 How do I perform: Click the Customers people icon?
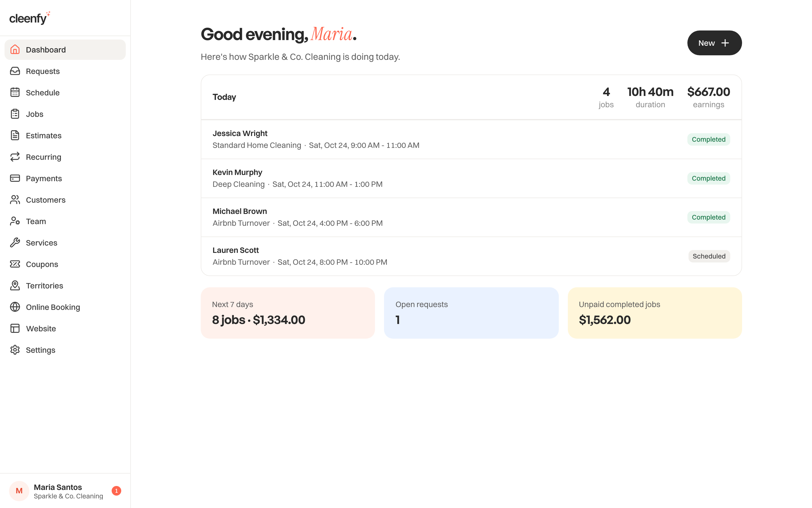(x=15, y=200)
